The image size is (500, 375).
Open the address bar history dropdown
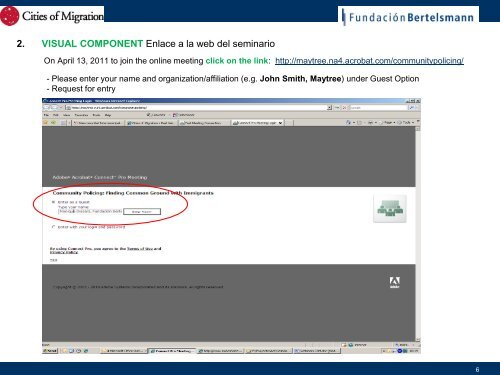pos(329,108)
